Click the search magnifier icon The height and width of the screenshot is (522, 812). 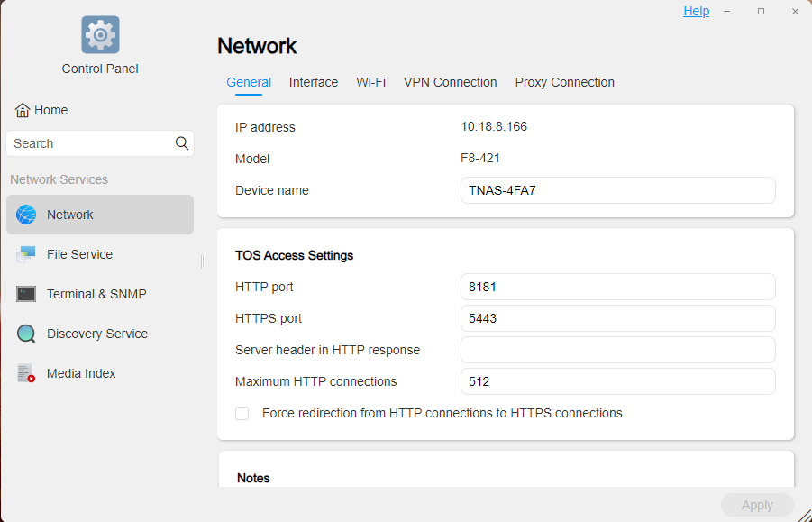[x=182, y=143]
